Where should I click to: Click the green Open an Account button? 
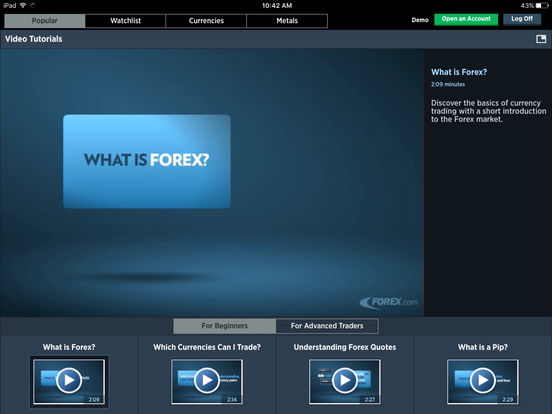(466, 19)
